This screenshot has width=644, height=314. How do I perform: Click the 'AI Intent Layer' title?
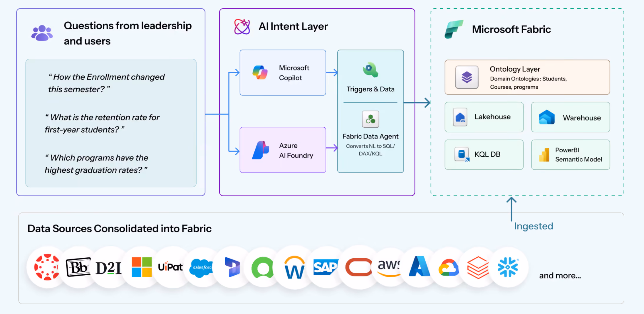coord(293,26)
